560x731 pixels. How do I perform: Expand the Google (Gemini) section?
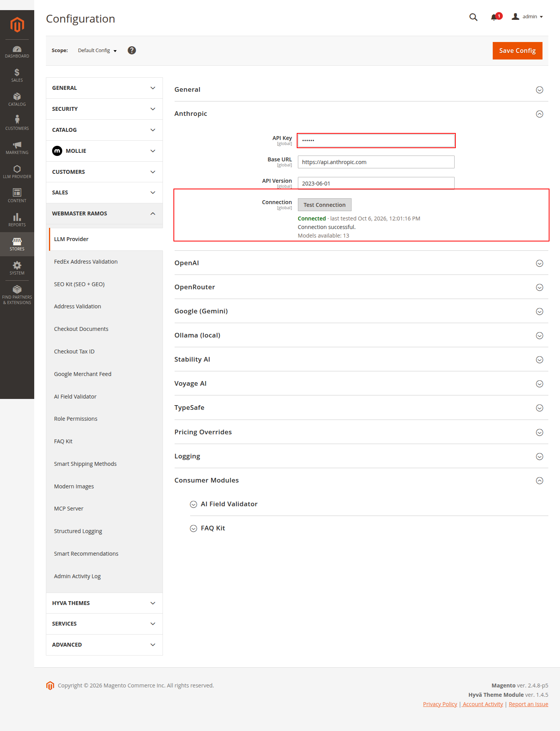[361, 311]
